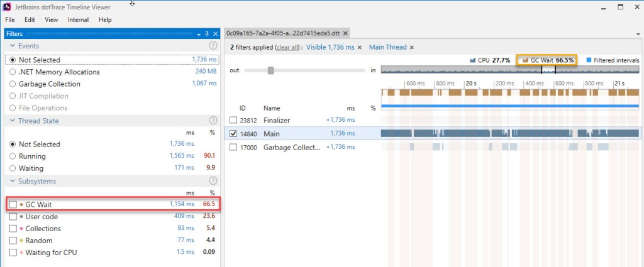Close the Filters panel
The image size is (644, 267).
[x=215, y=34]
